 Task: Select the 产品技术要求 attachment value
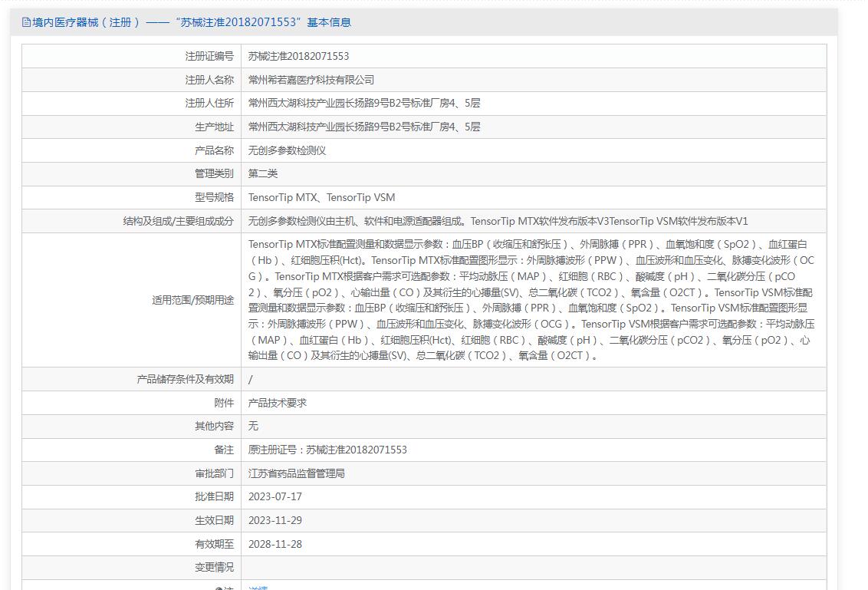278,403
